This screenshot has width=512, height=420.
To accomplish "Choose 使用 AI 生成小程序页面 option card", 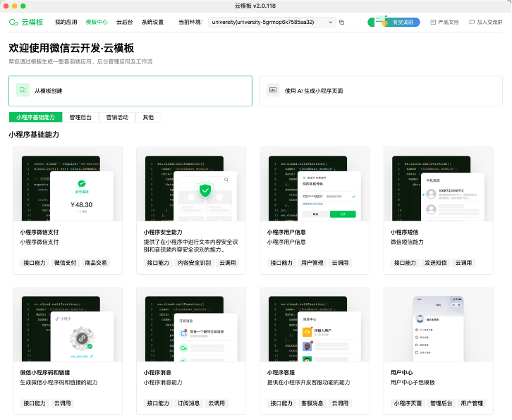I will tap(381, 91).
